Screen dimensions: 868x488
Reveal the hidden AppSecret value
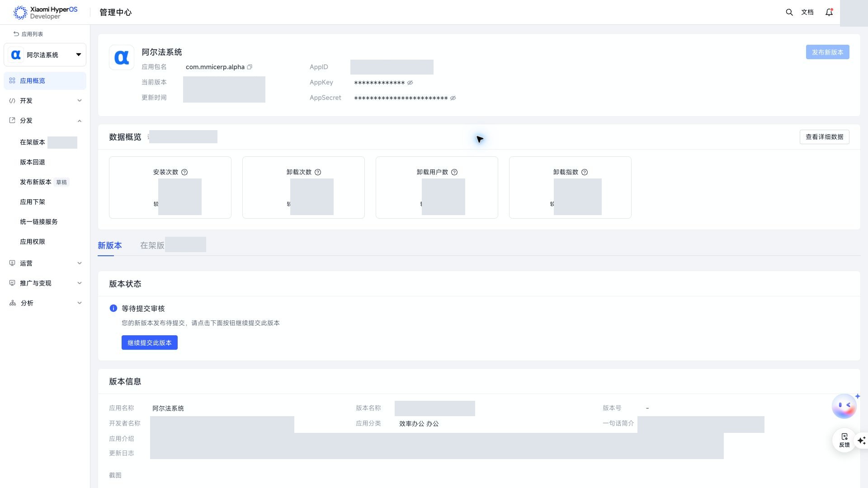click(453, 98)
